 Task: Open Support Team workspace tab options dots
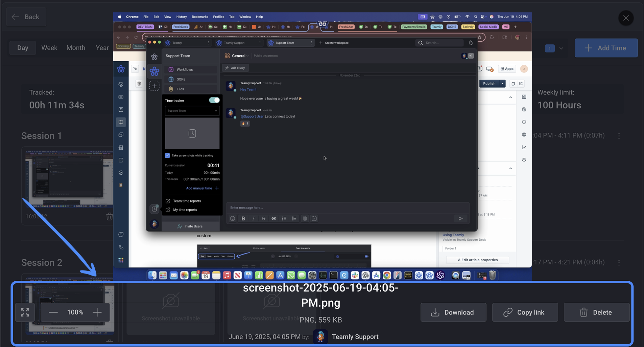311,43
